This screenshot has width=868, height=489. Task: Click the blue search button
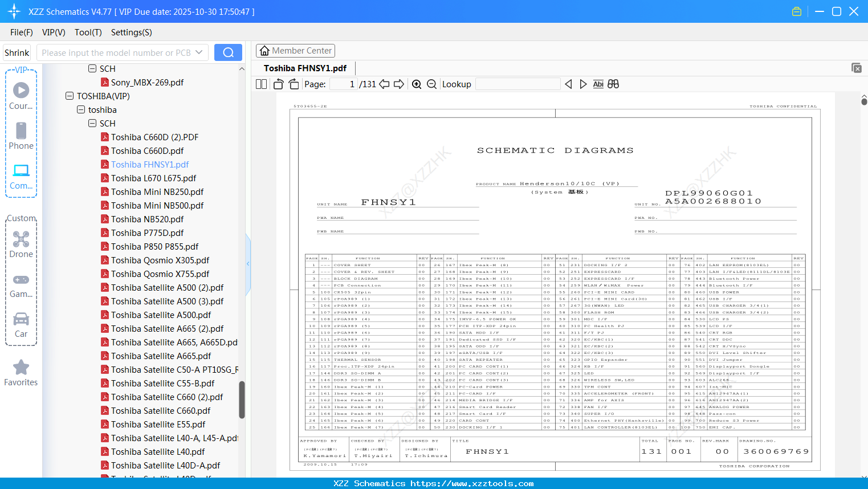click(x=228, y=52)
